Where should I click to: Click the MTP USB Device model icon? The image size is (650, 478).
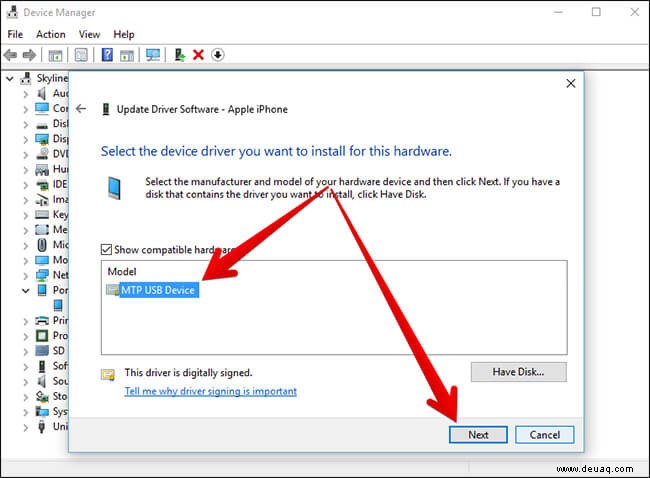coord(113,290)
